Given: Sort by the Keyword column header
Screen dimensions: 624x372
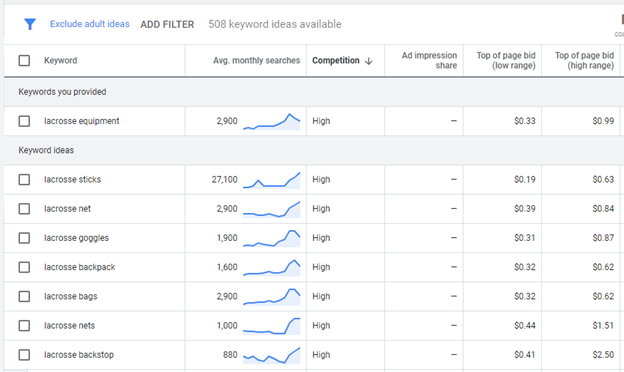Looking at the screenshot, I should [60, 60].
